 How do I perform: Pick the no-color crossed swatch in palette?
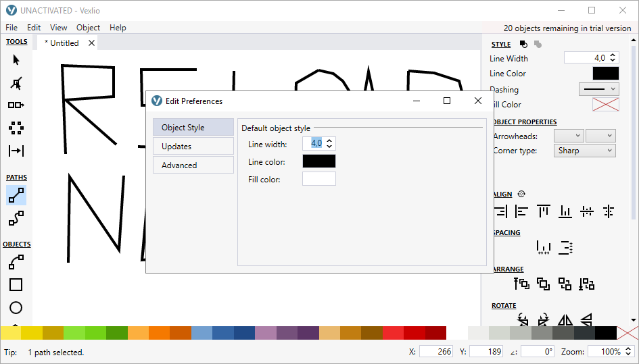[628, 333]
